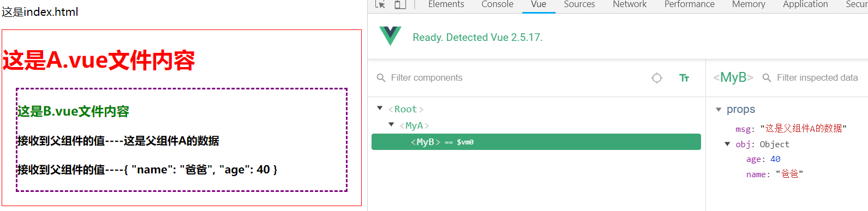
Task: Collapse the obj: Object property
Action: point(727,144)
